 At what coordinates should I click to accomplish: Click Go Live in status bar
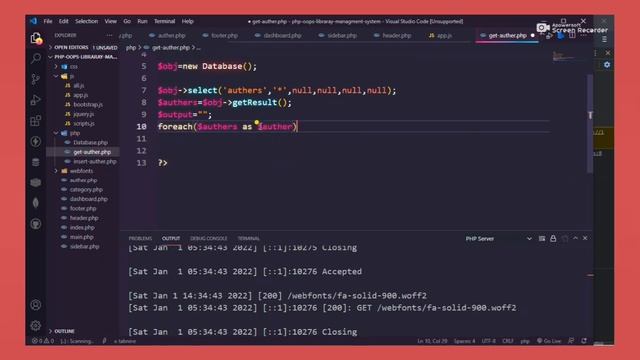(549, 341)
